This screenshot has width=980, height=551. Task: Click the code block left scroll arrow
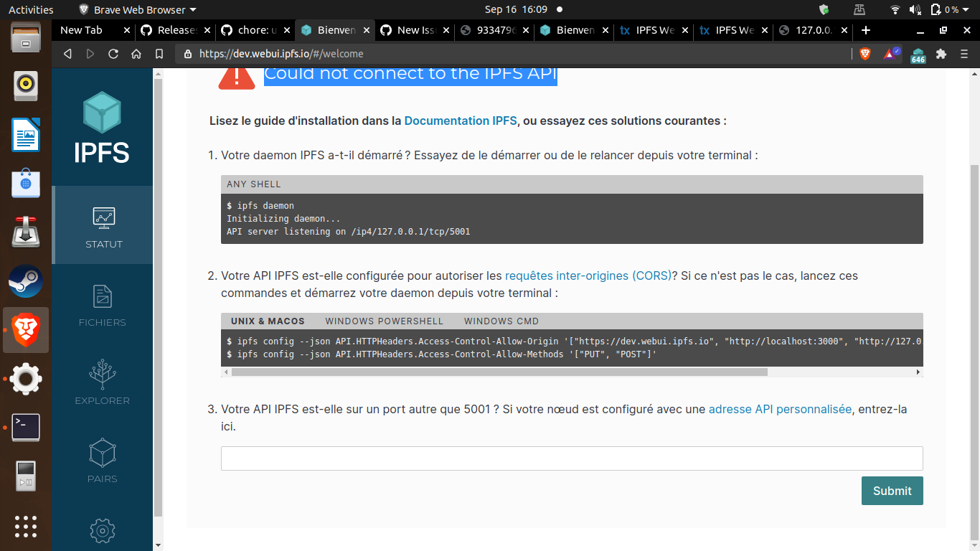pos(226,372)
